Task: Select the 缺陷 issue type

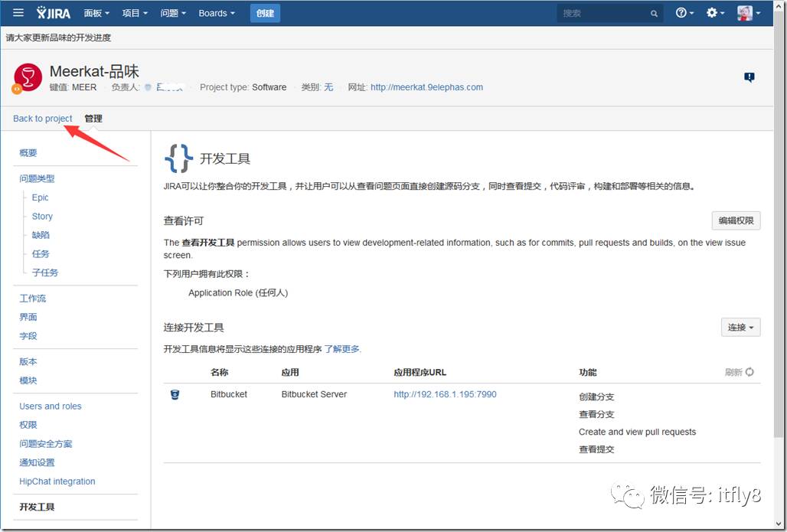Action: 41,235
